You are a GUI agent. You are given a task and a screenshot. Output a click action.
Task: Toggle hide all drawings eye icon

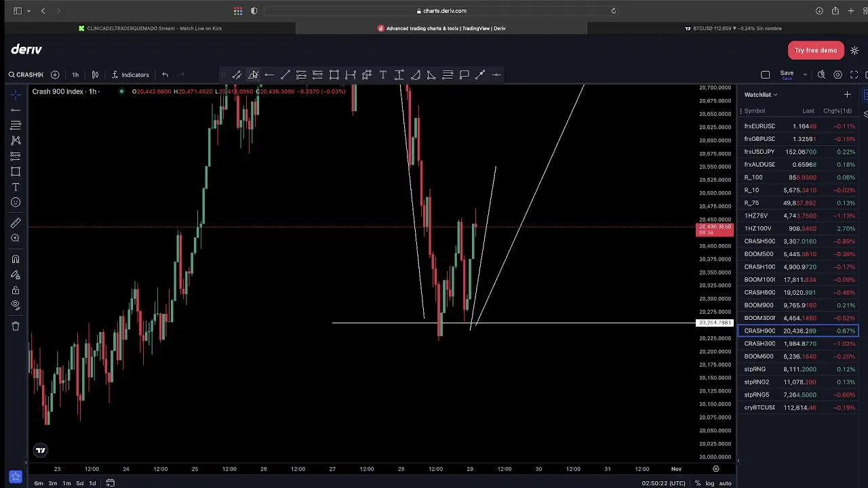click(16, 305)
